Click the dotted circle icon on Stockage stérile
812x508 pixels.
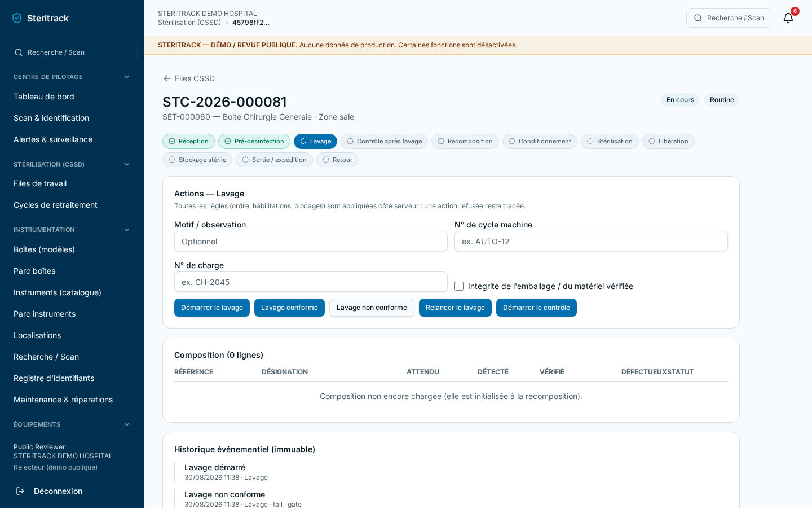tap(172, 160)
